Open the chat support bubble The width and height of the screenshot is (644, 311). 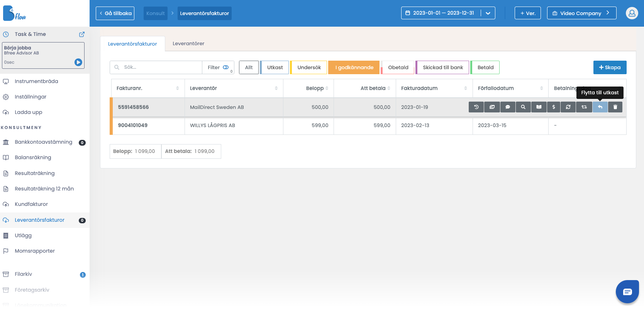[x=627, y=292]
